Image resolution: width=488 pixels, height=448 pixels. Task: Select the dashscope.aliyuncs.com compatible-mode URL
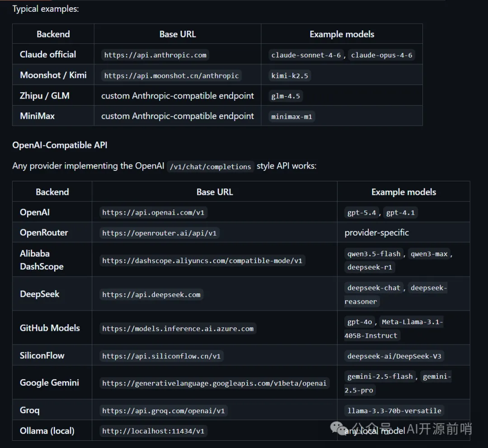click(202, 260)
